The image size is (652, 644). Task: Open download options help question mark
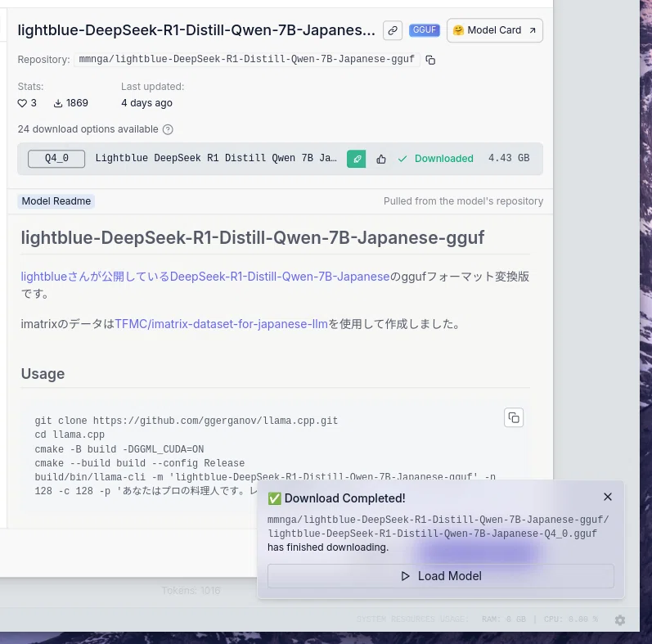[168, 130]
